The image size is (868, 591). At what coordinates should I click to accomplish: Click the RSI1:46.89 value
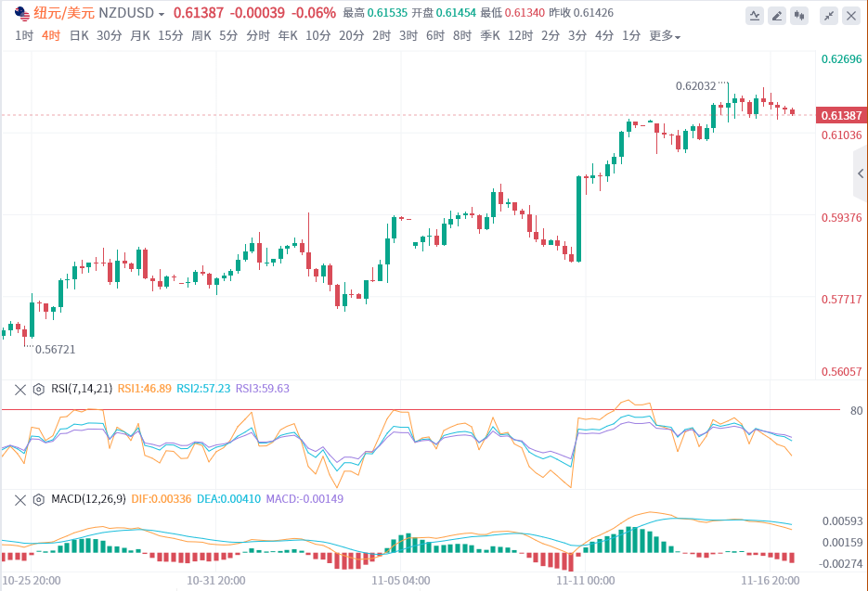(145, 389)
